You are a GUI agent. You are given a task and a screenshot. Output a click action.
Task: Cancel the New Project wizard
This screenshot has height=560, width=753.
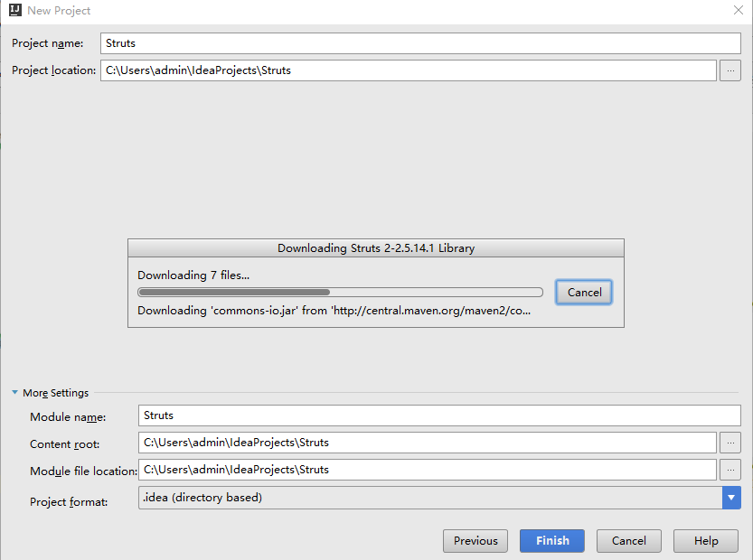tap(629, 541)
